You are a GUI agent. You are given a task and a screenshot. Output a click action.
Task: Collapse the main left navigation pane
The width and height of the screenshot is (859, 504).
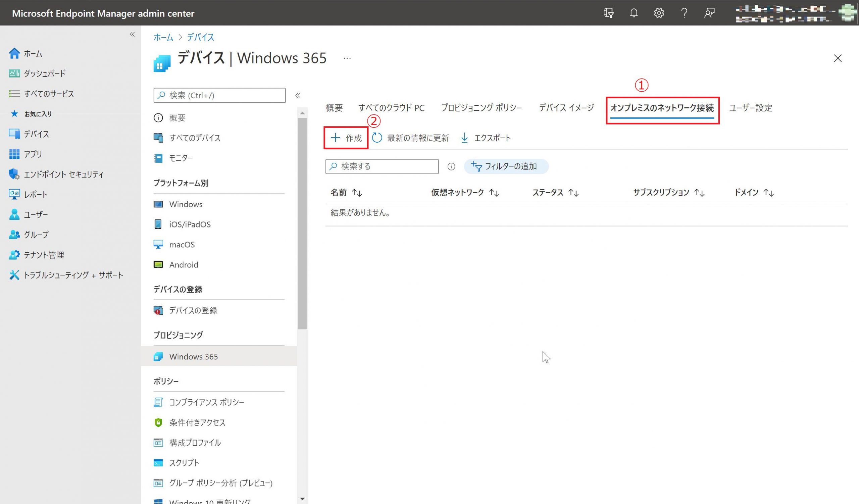pos(132,35)
